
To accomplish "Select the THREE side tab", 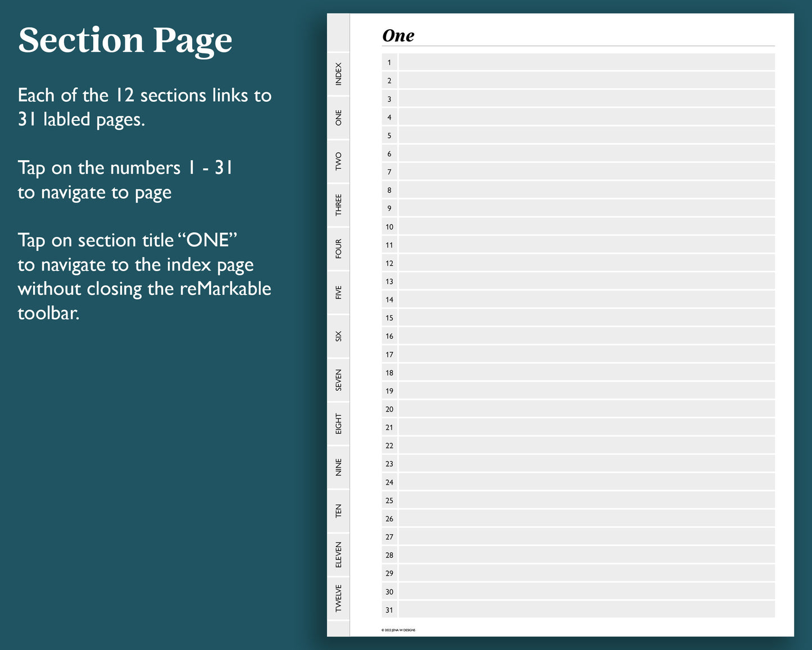I will pyautogui.click(x=338, y=205).
